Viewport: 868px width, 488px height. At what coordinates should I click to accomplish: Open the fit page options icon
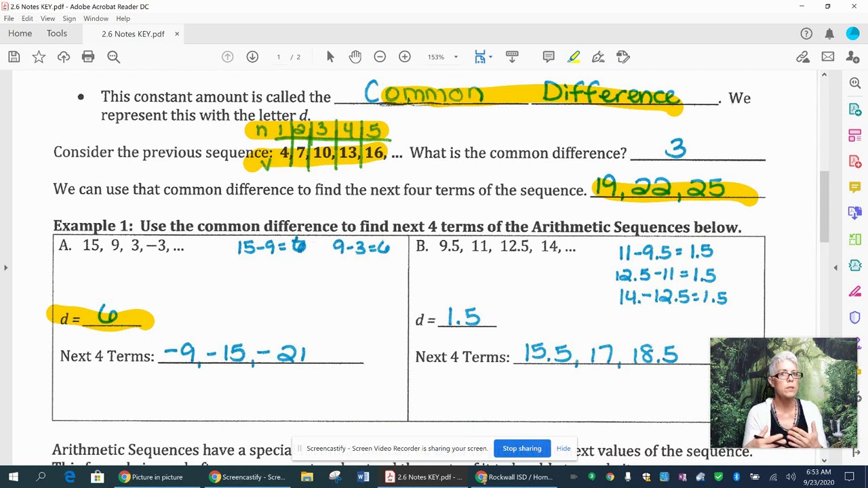(x=480, y=57)
